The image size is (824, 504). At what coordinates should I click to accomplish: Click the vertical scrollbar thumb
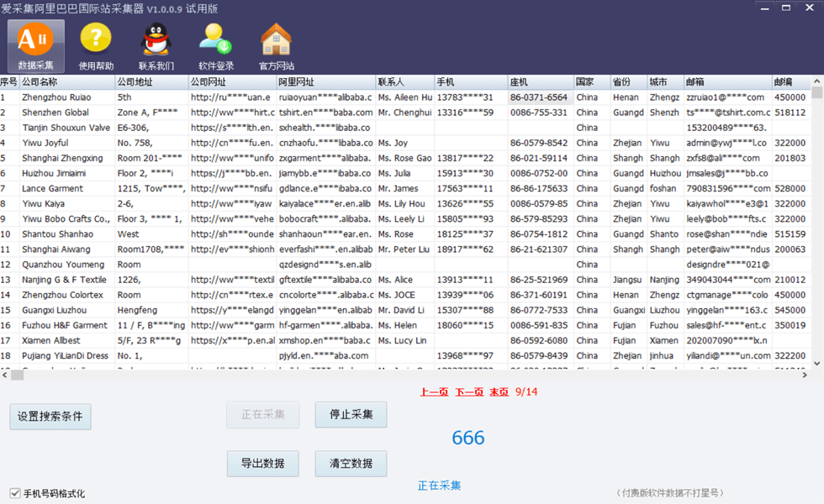tap(816, 93)
